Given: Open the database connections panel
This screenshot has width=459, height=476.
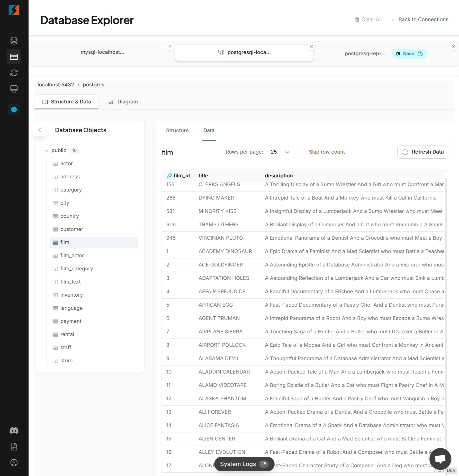Looking at the screenshot, I should pos(14,40).
